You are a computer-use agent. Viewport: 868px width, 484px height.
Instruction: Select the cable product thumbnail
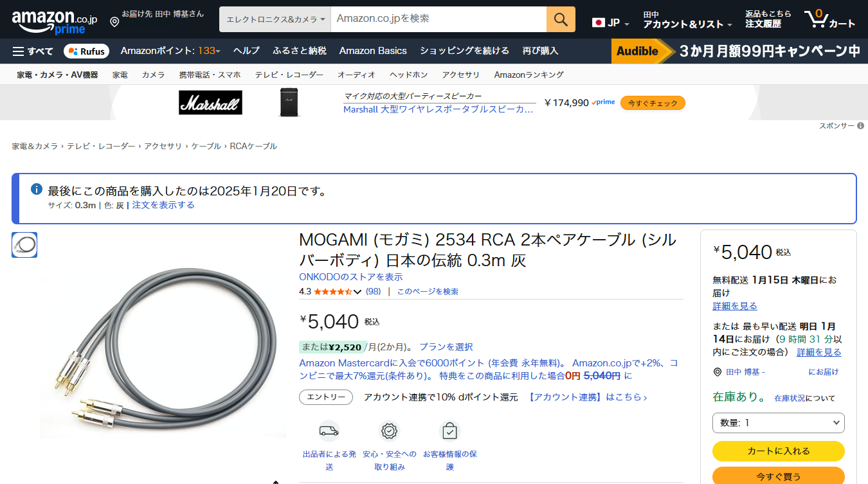point(24,245)
